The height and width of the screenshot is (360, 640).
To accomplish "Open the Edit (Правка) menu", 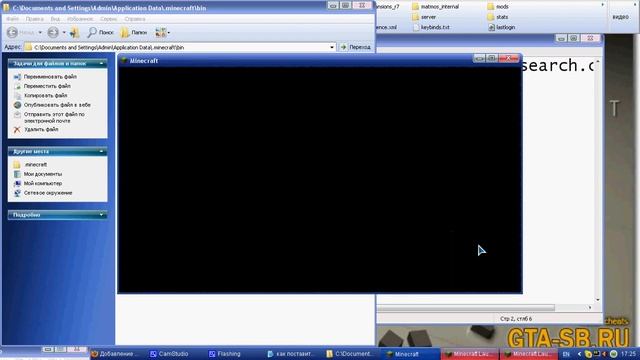I will (x=34, y=19).
